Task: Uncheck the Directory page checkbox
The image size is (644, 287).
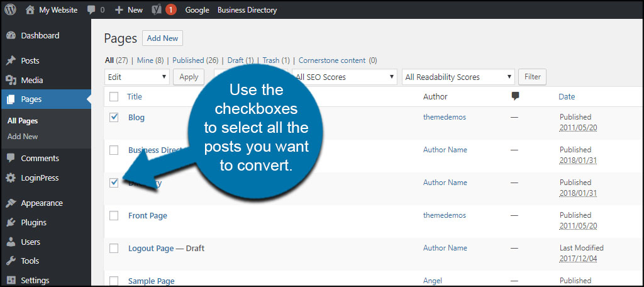Action: pos(114,183)
